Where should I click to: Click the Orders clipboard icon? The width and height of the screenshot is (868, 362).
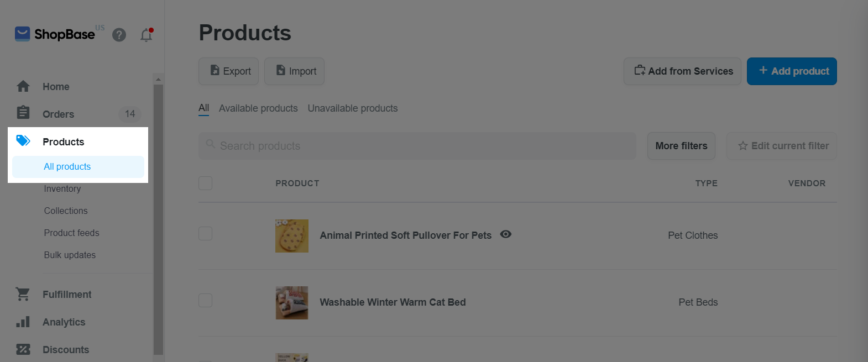23,113
